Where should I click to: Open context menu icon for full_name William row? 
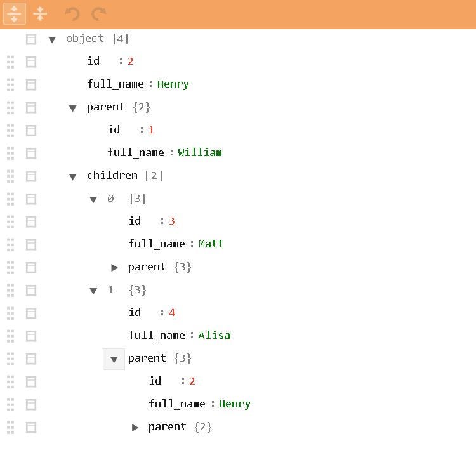[31, 154]
